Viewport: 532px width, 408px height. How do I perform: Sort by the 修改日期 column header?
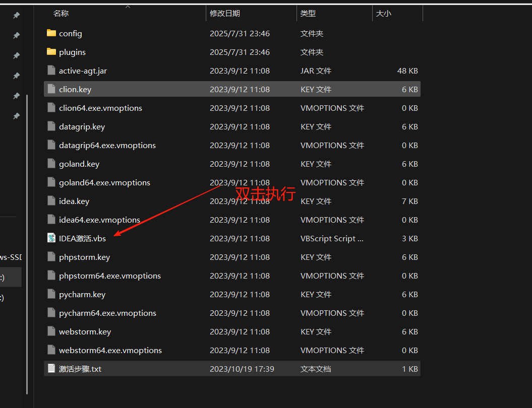click(224, 13)
